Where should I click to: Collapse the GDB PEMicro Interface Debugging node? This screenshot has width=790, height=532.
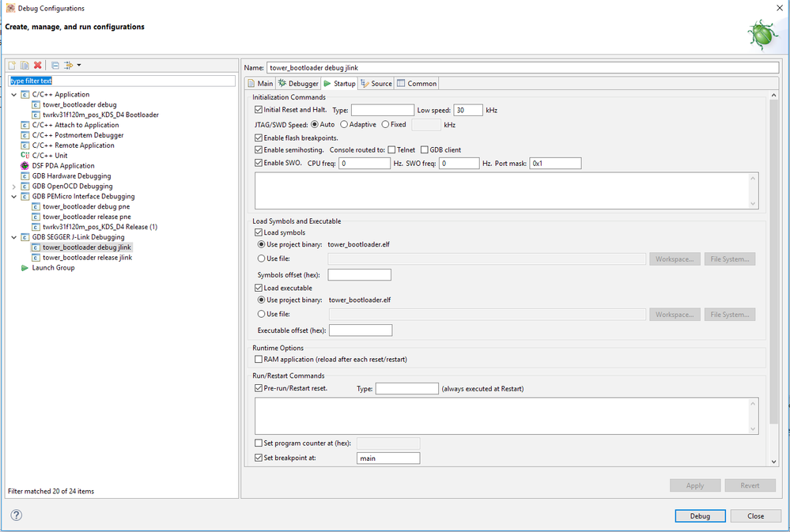13,197
